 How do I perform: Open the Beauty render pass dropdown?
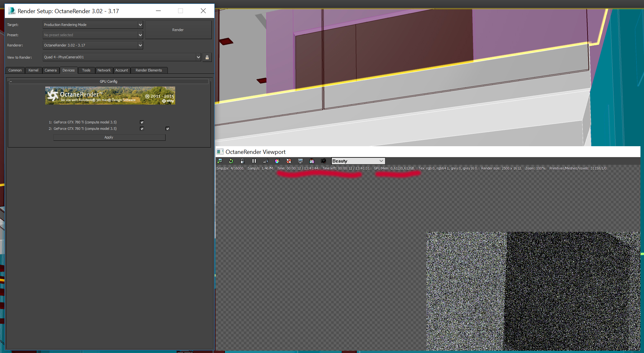click(358, 161)
